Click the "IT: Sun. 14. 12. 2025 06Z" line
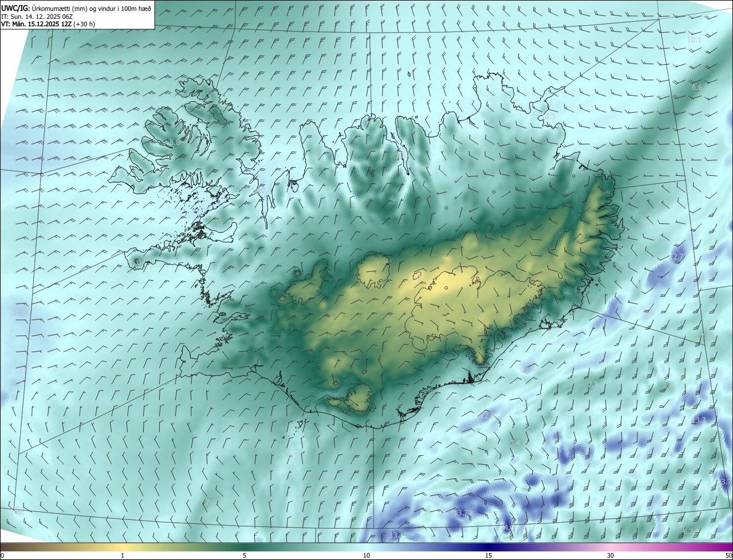The height and width of the screenshot is (560, 733). [x=37, y=17]
